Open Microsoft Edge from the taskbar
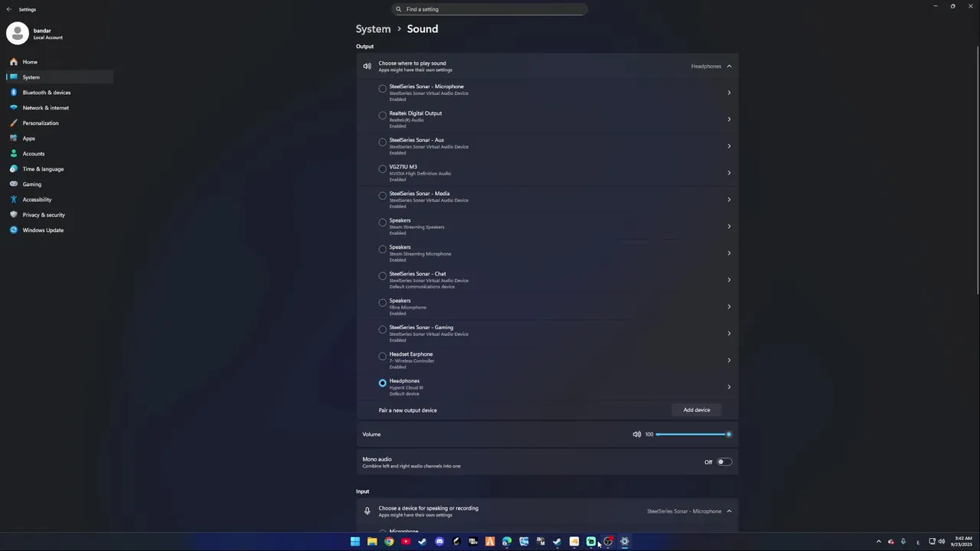Viewport: 980px width, 551px height. click(507, 542)
